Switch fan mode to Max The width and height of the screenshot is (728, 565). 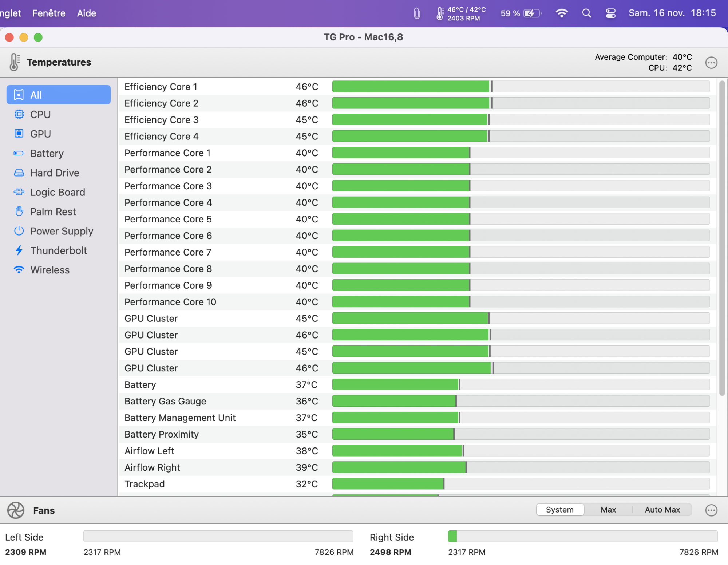point(608,510)
